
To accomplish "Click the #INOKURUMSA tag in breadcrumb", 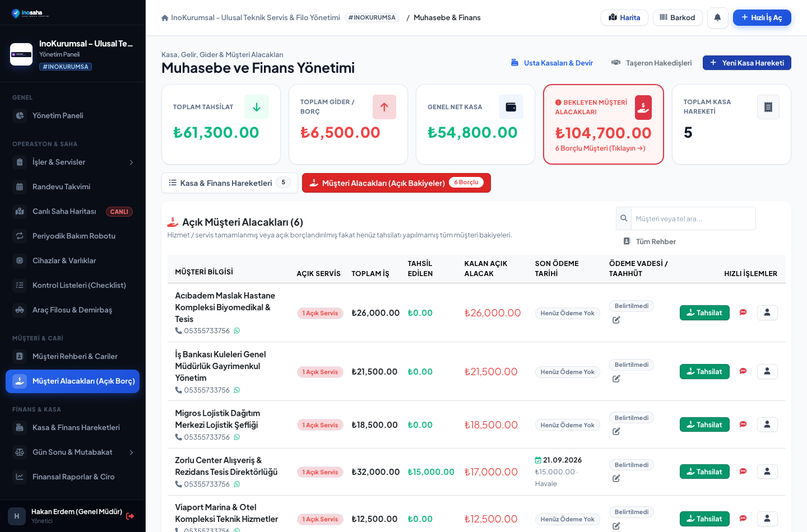I will (x=372, y=18).
